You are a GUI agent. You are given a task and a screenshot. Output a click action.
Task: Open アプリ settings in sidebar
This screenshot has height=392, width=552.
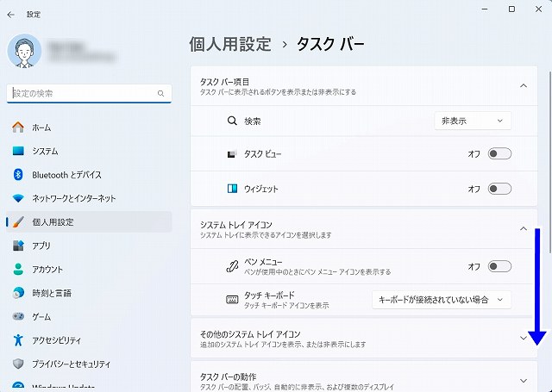(x=41, y=246)
